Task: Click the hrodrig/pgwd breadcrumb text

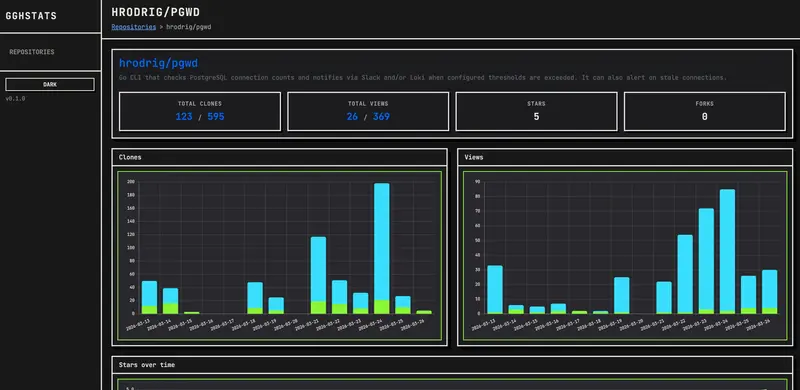Action: coord(188,27)
